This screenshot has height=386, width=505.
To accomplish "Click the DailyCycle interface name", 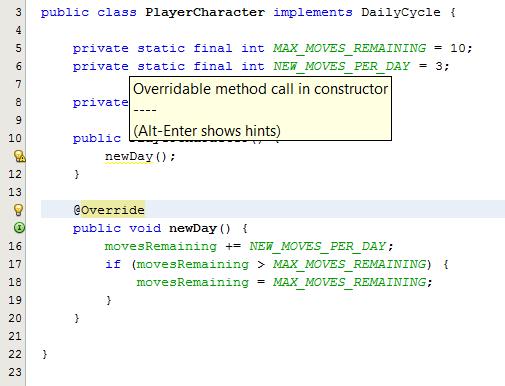I will click(x=401, y=12).
